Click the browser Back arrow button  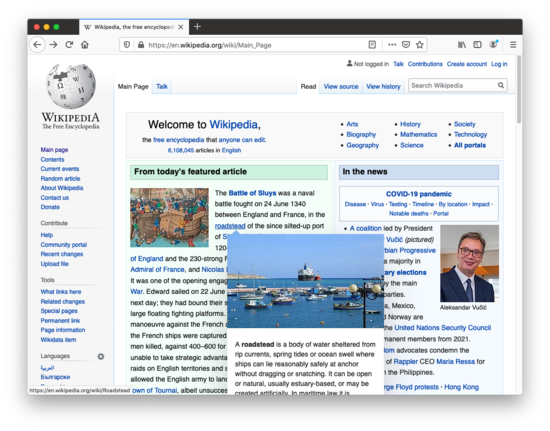(37, 45)
